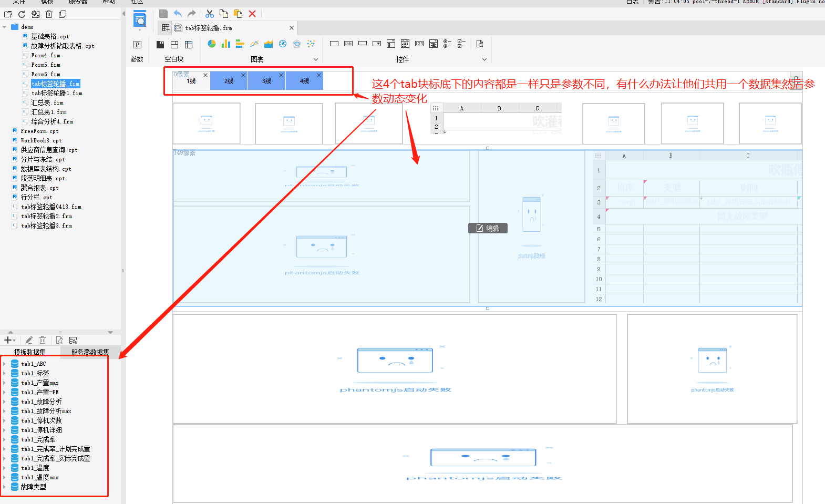Open the add dataset plus dropdown
Image resolution: width=825 pixels, height=504 pixels.
coord(10,340)
